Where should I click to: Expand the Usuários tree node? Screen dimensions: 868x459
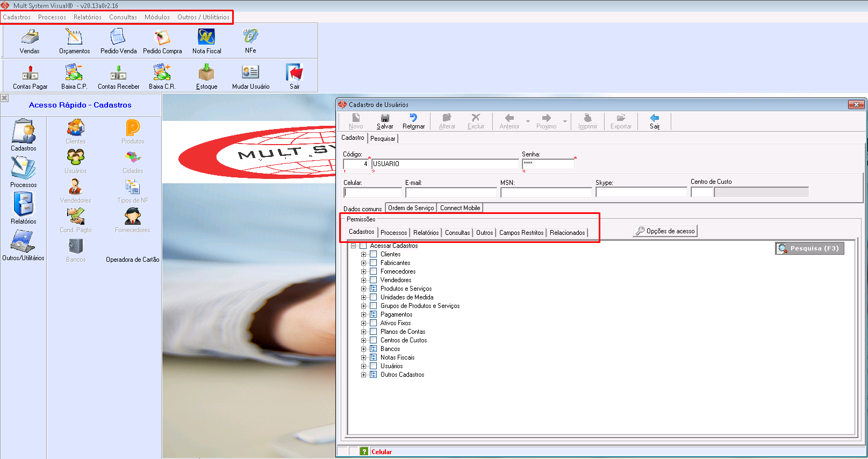pos(364,366)
